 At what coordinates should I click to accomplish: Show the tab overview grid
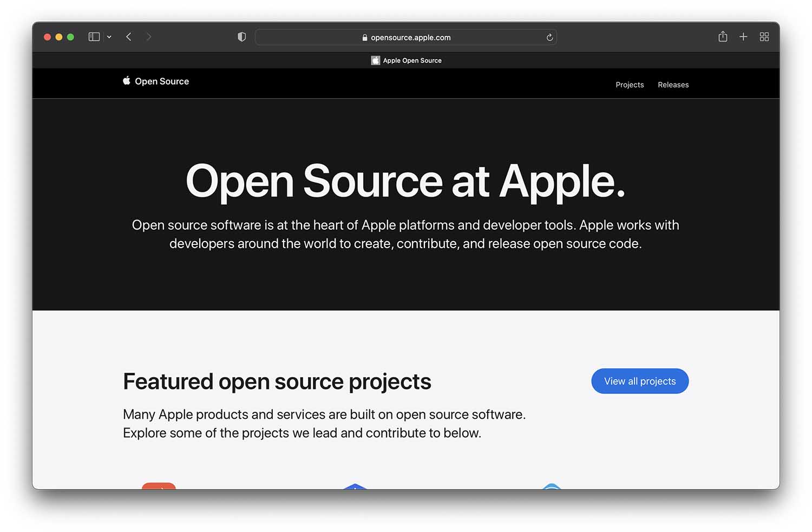pos(764,37)
